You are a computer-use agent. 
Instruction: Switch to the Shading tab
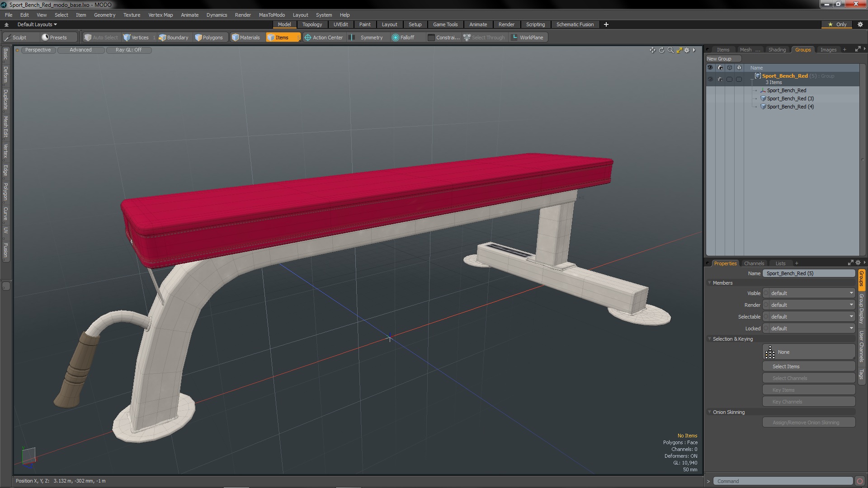click(777, 50)
